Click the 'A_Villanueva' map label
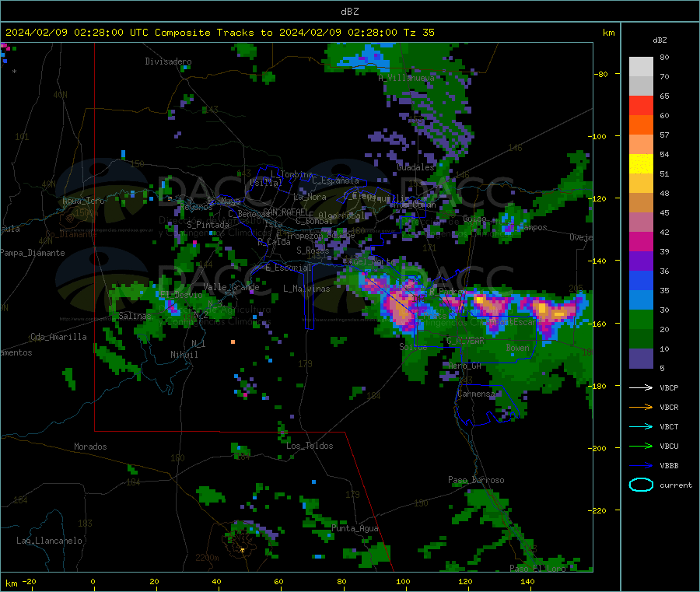Viewport: 700px width, 592px height. [x=406, y=78]
